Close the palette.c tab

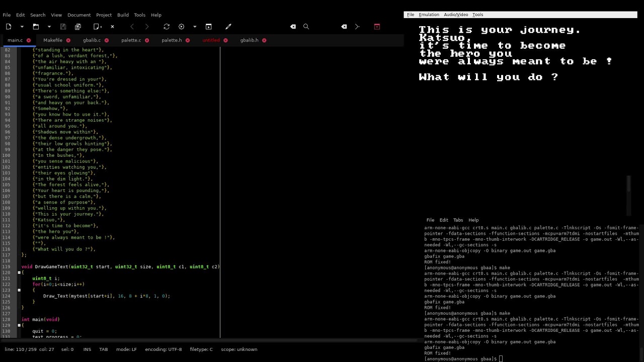(147, 40)
